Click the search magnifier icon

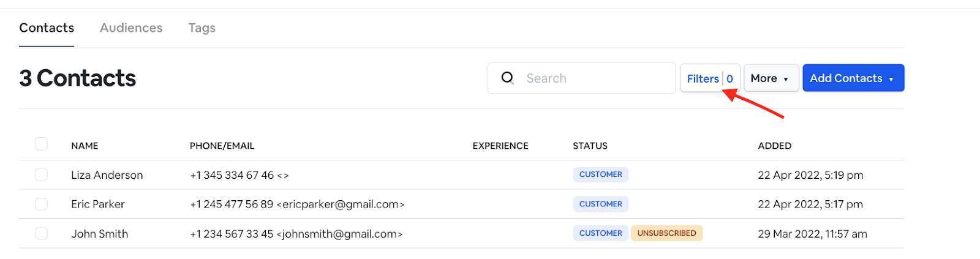point(508,78)
